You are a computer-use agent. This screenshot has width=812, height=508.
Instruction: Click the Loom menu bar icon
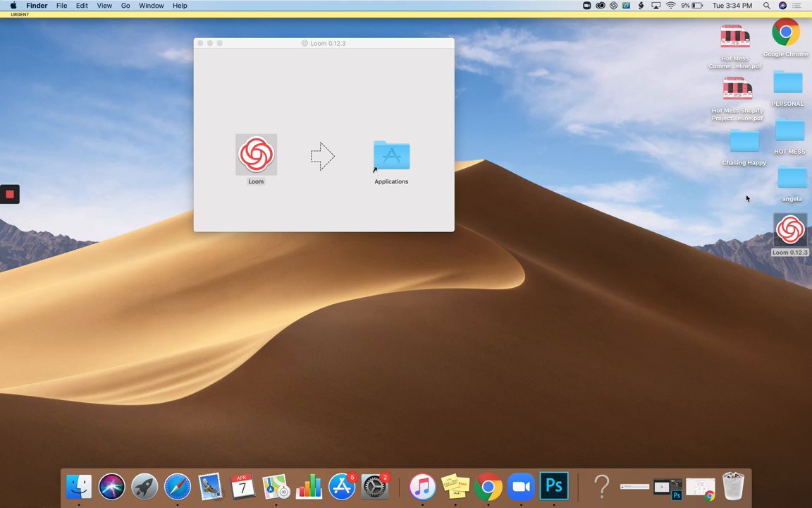pos(614,6)
